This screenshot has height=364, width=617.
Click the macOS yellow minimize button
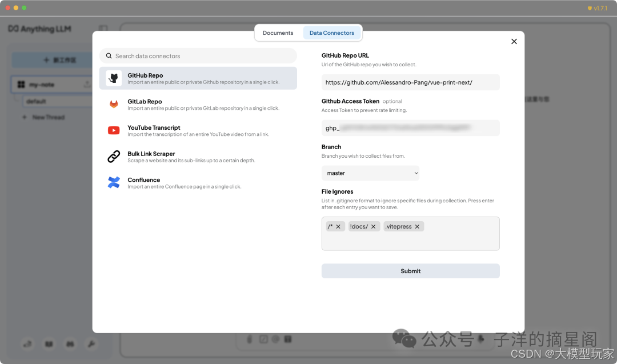(16, 8)
